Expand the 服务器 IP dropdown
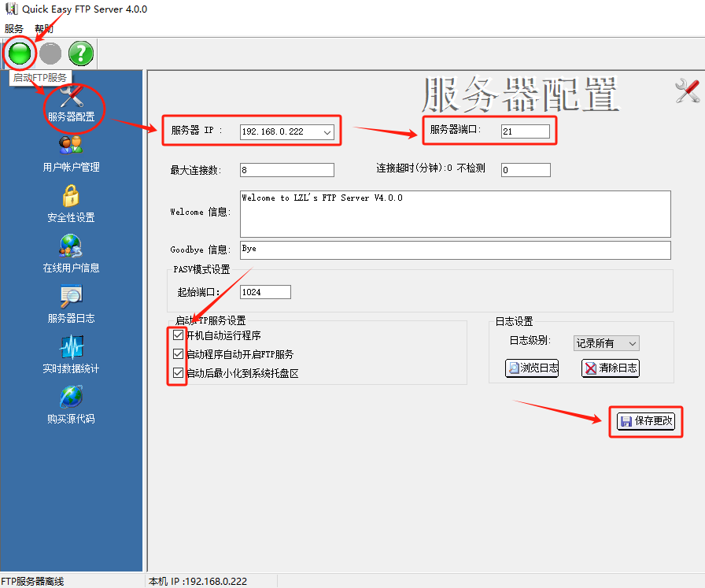The height and width of the screenshot is (588, 705). click(327, 132)
